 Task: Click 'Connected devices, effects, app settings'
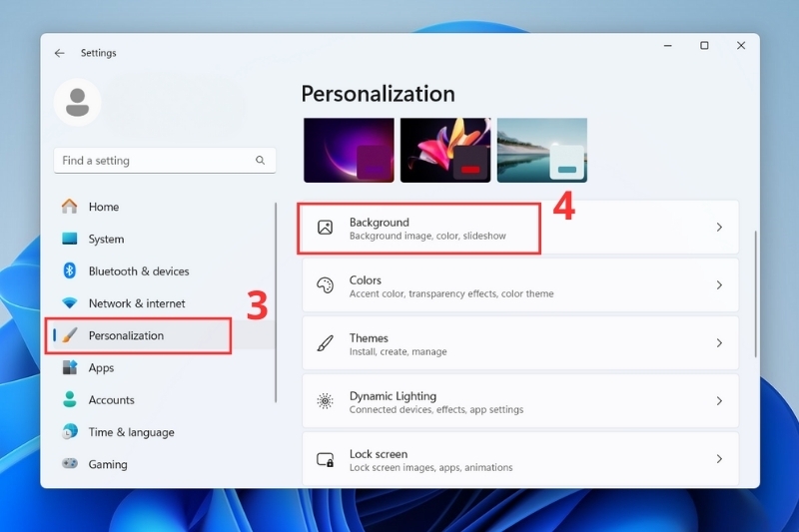point(436,410)
